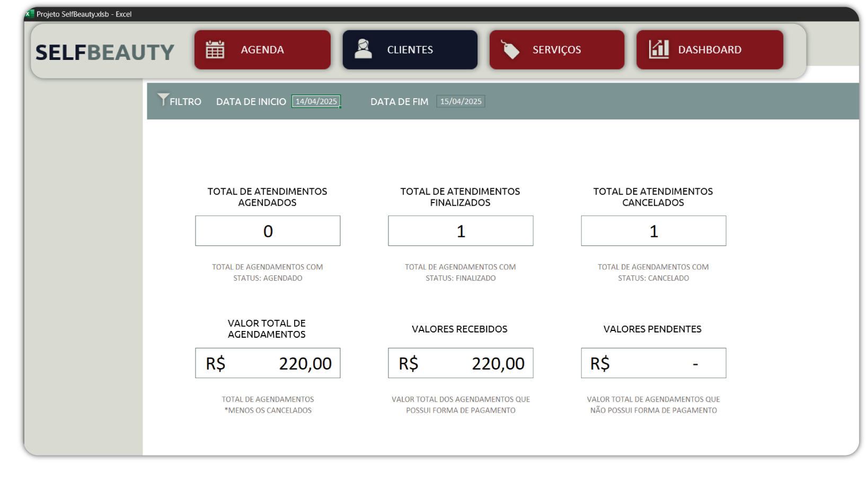Select the valor total de agendamentos box
Screen dimensions: 868x480
[268, 363]
